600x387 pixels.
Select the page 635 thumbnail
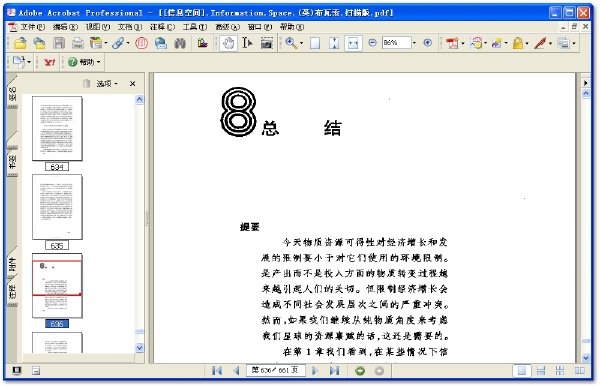coord(57,207)
